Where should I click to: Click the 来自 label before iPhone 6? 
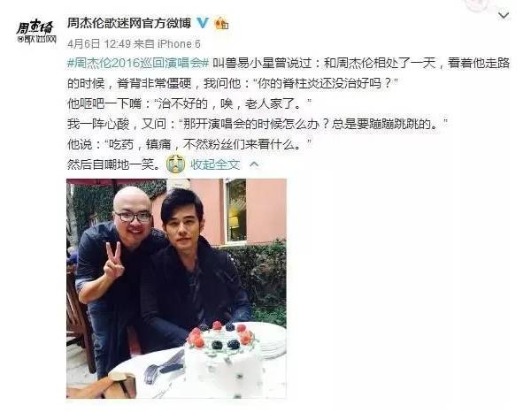click(144, 43)
